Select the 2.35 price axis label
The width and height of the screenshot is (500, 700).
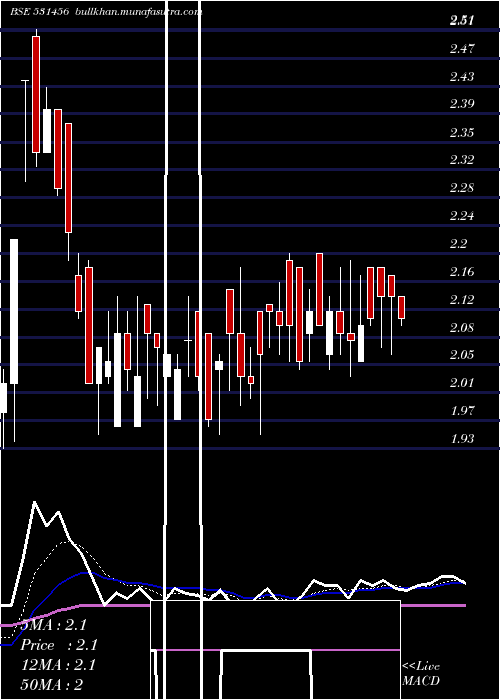pyautogui.click(x=462, y=132)
